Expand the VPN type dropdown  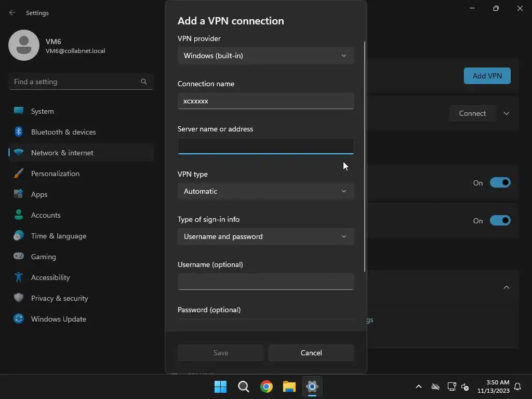click(x=265, y=191)
